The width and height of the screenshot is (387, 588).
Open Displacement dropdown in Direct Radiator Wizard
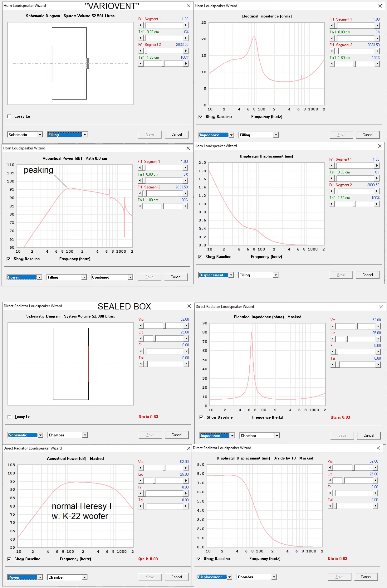point(214,577)
